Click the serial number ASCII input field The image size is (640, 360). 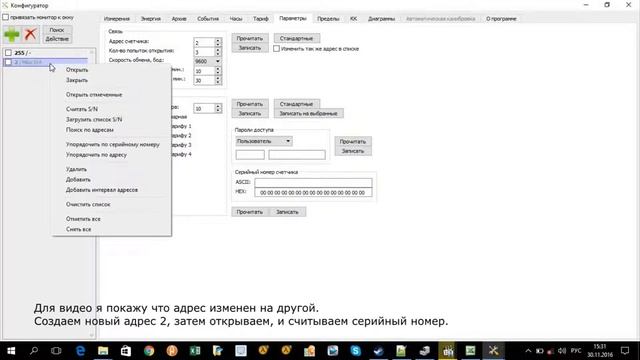pos(313,182)
